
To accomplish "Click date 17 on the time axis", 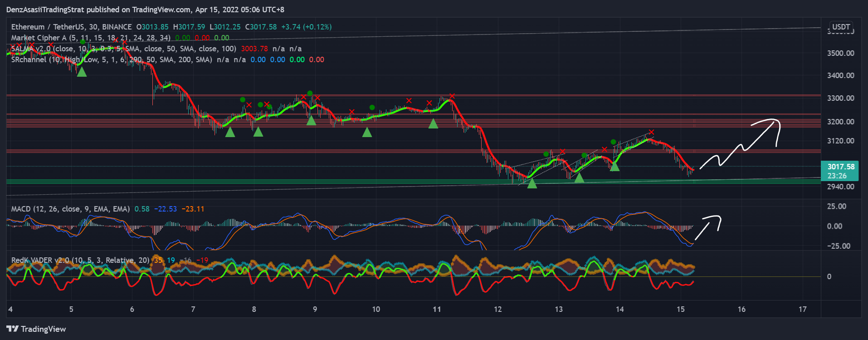I will point(803,309).
